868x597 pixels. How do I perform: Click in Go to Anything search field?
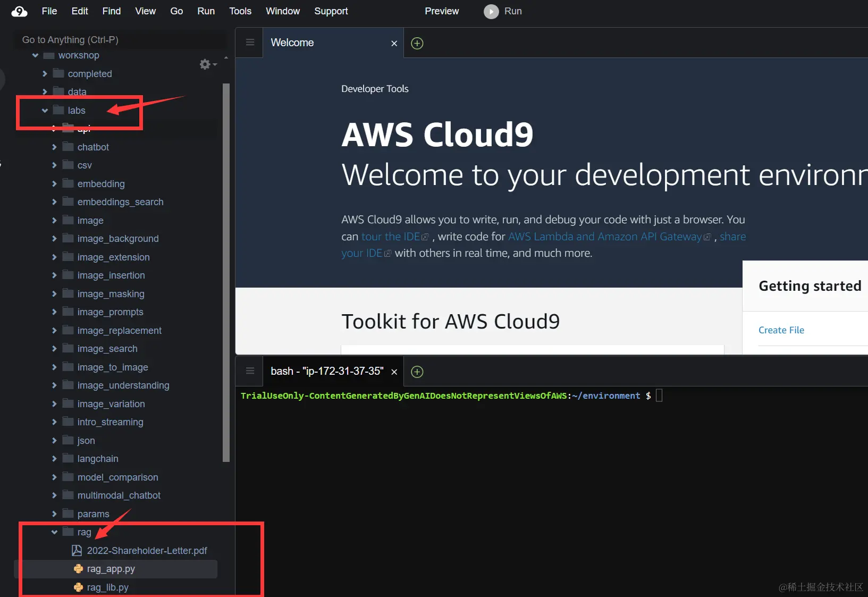(x=121, y=40)
